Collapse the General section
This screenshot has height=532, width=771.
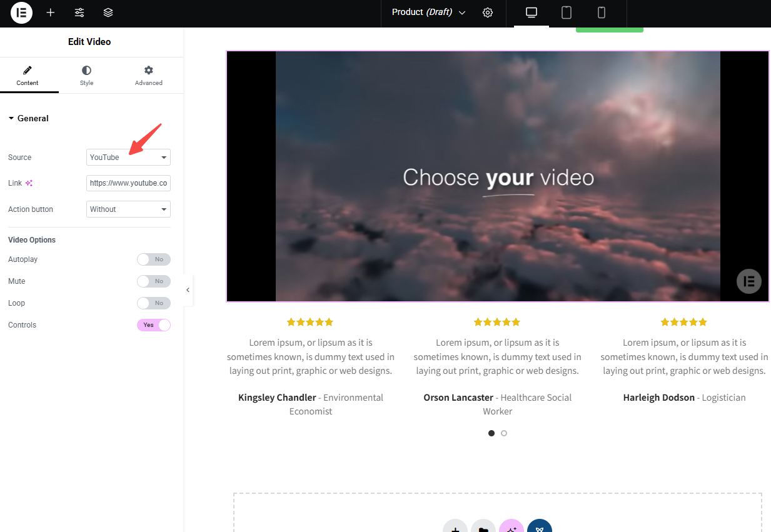(28, 118)
